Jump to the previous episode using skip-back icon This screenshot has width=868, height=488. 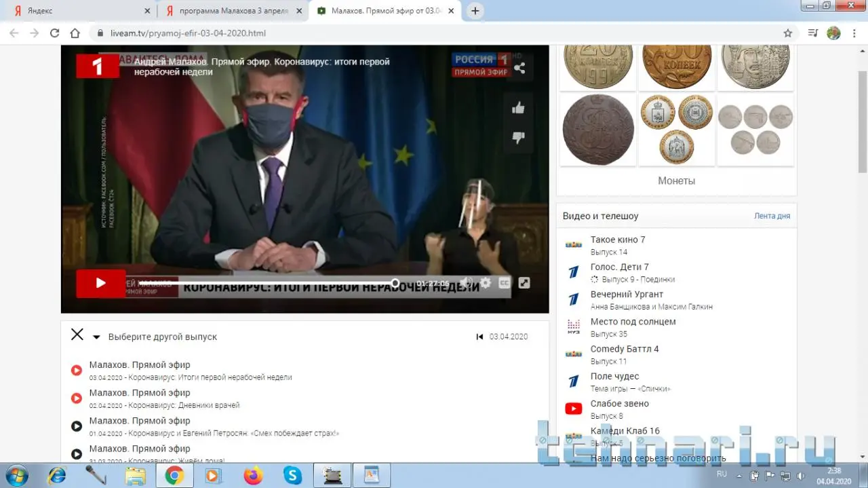point(480,337)
